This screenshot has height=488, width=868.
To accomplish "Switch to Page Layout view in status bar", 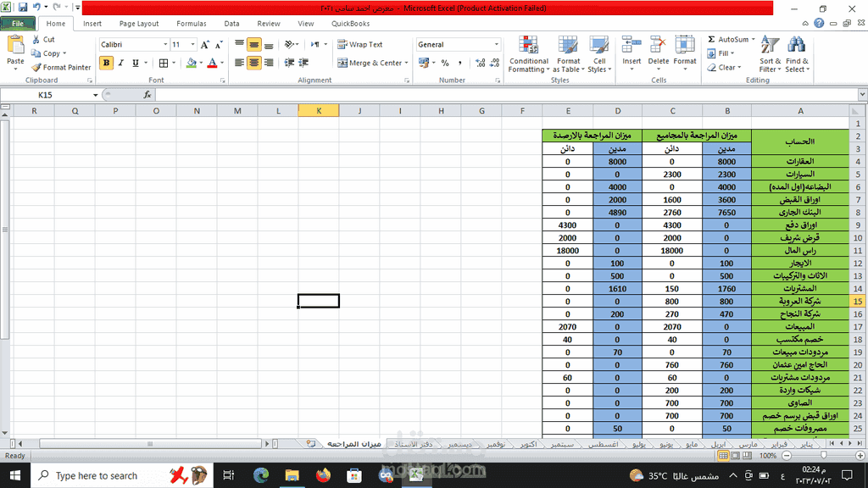I will coord(735,455).
